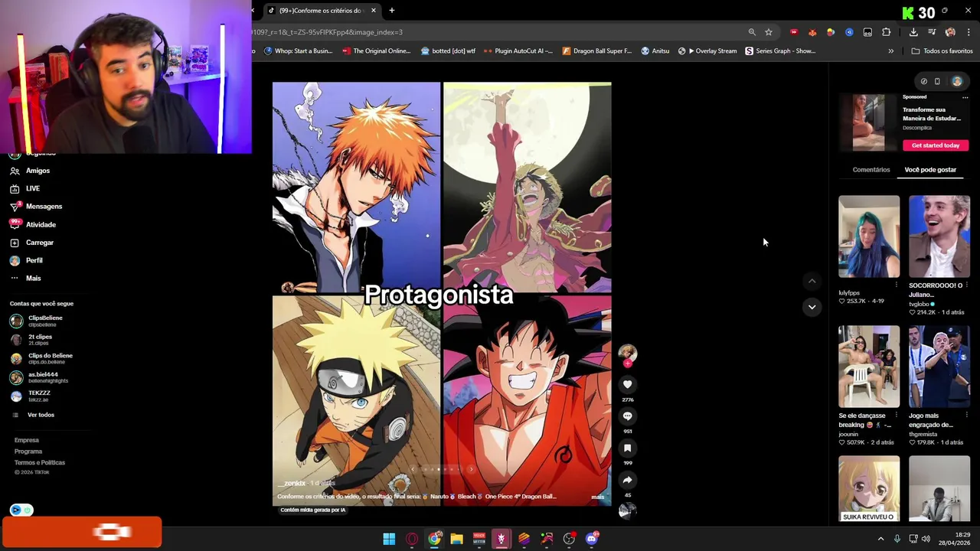This screenshot has width=980, height=551.
Task: Open Discord from taskbar
Action: 591,539
